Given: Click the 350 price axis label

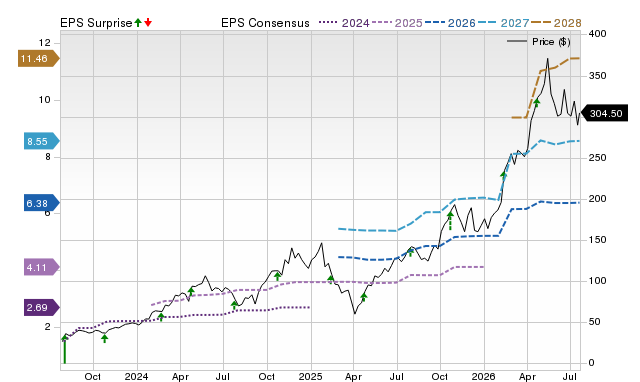Looking at the screenshot, I should click(598, 76).
